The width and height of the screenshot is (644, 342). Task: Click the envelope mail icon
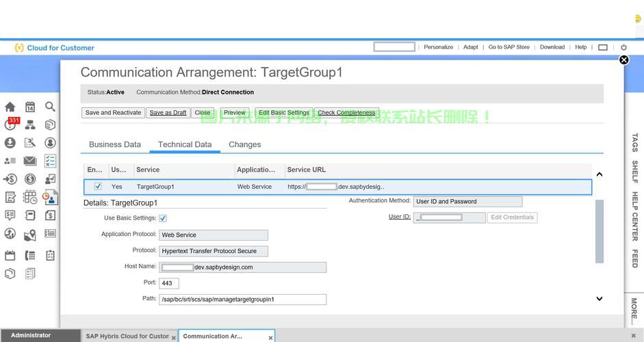pyautogui.click(x=30, y=161)
